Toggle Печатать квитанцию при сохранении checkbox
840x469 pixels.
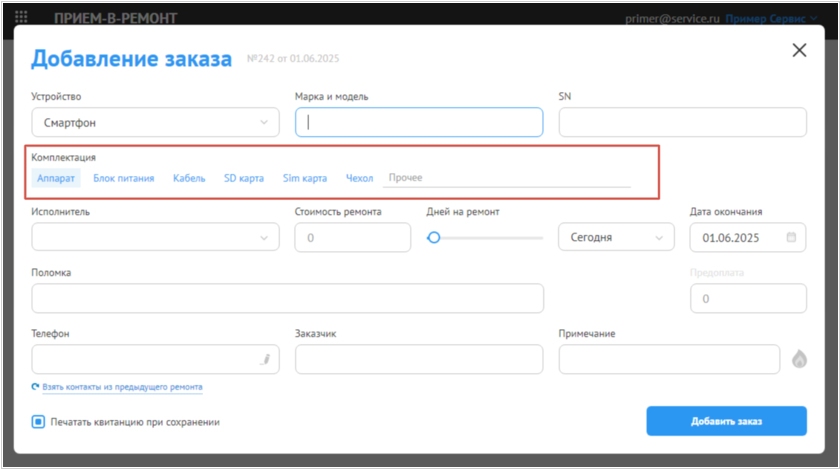38,422
